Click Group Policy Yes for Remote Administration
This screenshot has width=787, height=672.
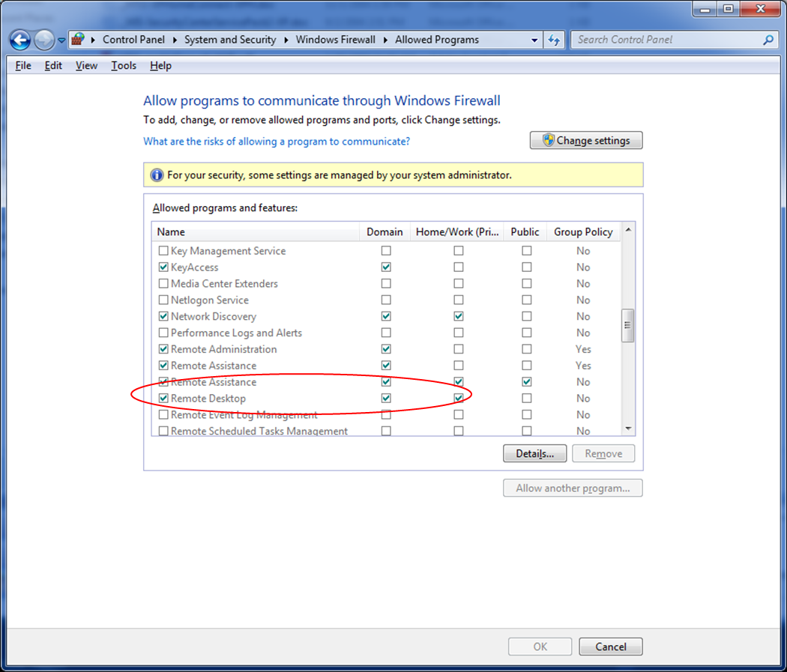pyautogui.click(x=583, y=349)
